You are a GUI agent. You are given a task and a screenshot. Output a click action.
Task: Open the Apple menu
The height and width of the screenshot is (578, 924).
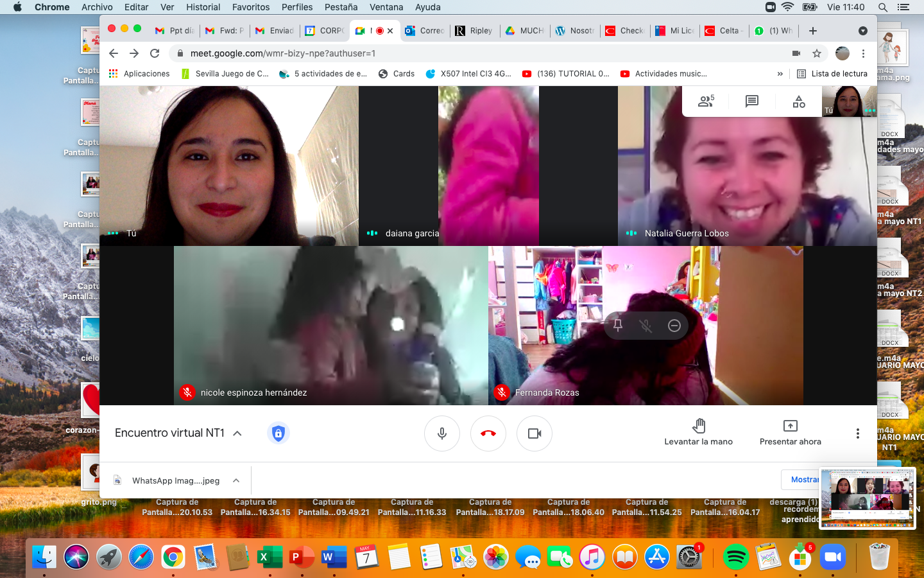coord(17,7)
